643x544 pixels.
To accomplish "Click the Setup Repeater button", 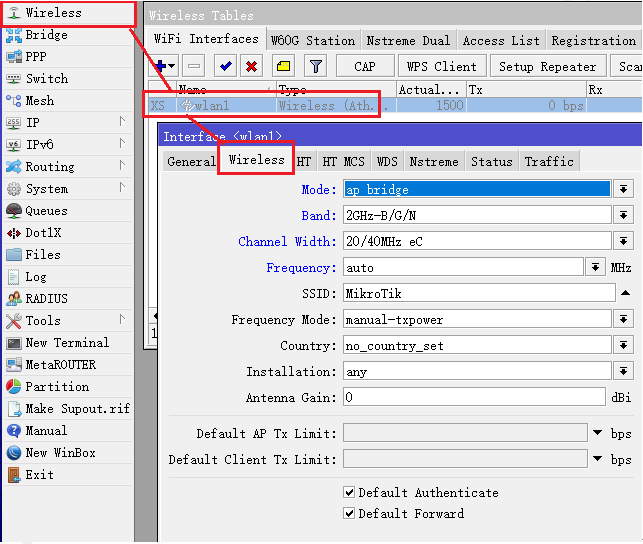I will [x=547, y=66].
